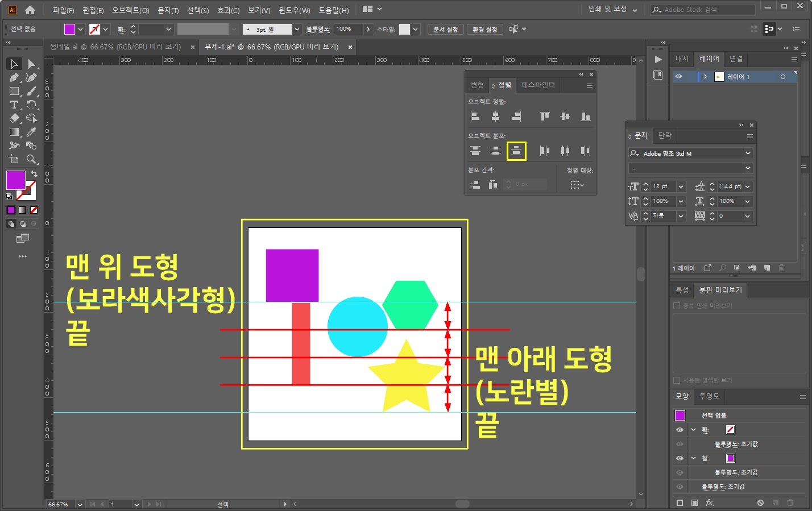Align objects to vertical top
This screenshot has width=812, height=511.
tap(545, 117)
